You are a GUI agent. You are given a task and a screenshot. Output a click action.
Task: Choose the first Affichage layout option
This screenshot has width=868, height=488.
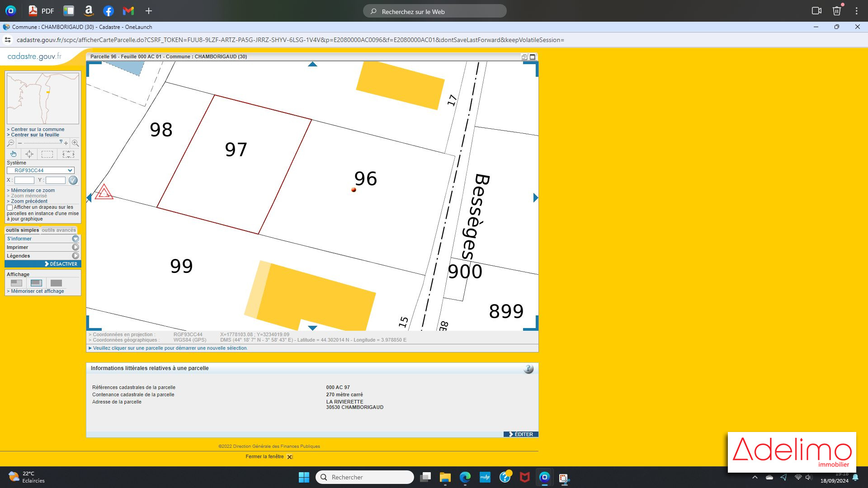[16, 283]
